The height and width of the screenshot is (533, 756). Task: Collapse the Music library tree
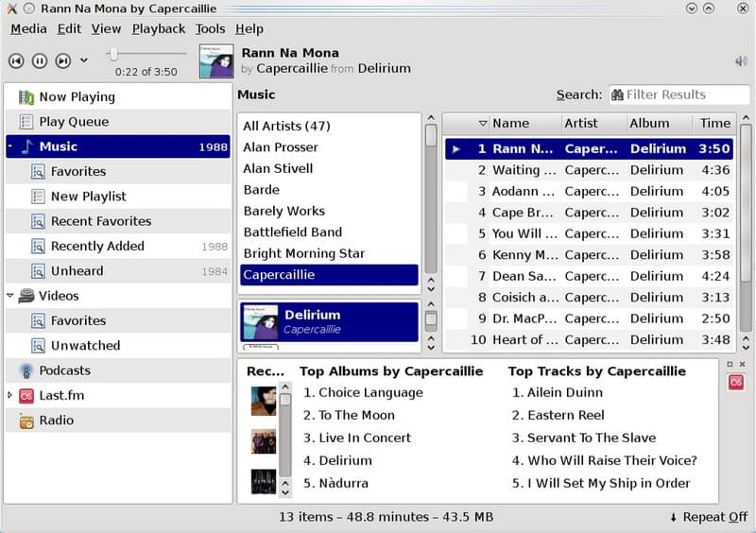tap(10, 147)
